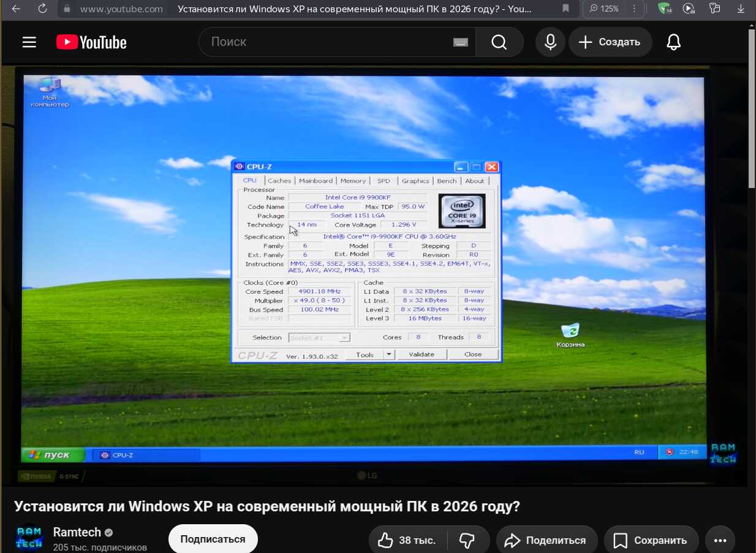756x553 pixels.
Task: Open the green shield ad blocker extension
Action: pos(664,9)
